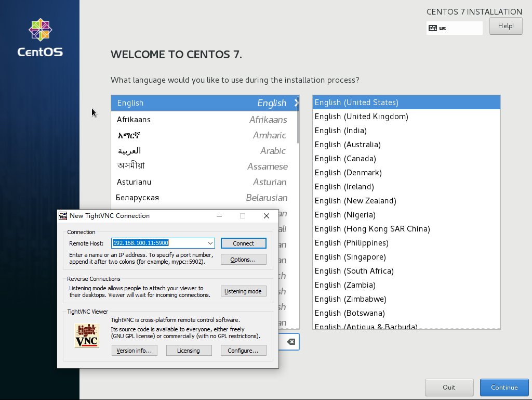532x400 pixels.
Task: Select English (United Kingdom) locale
Action: coord(406,117)
